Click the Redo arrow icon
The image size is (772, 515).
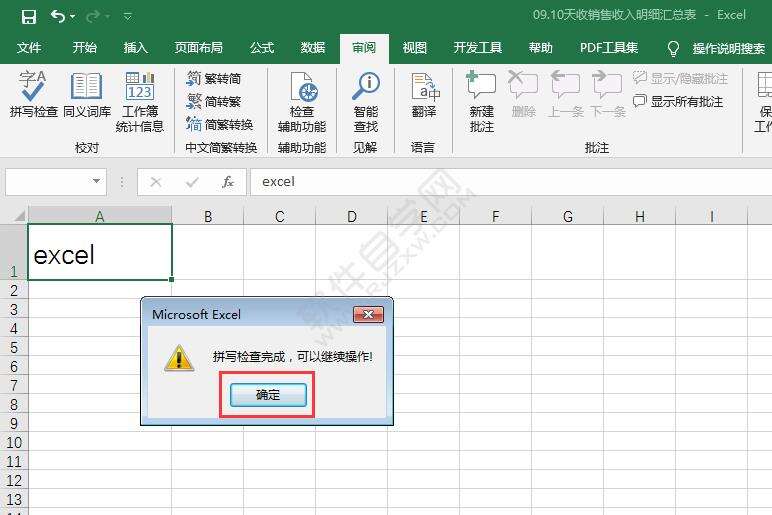point(92,17)
